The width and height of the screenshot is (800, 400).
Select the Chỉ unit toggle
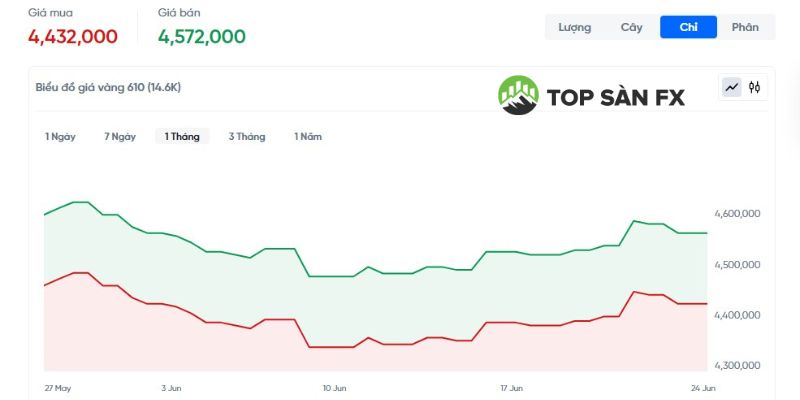click(x=688, y=27)
